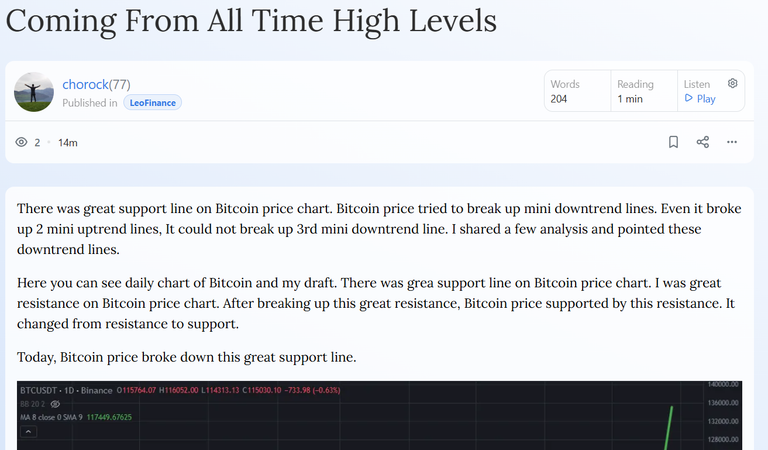
Task: Click the MA 8 close indicator label
Action: 51,417
